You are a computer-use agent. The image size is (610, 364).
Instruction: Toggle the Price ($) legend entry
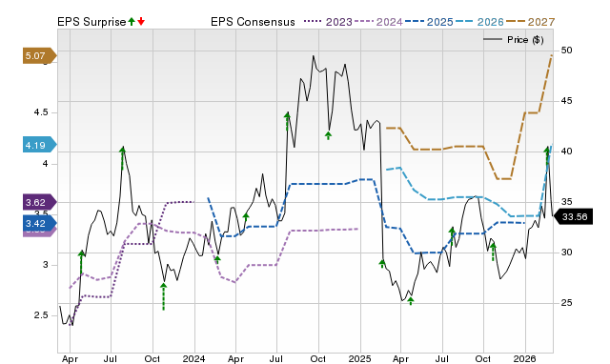click(513, 40)
